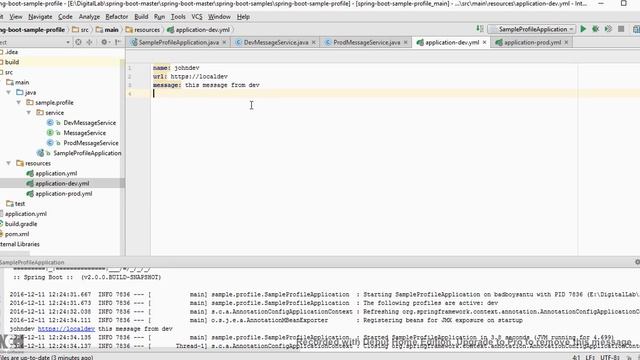The image size is (640, 360).
Task: Click LF line separator in status bar
Action: [x=590, y=357]
